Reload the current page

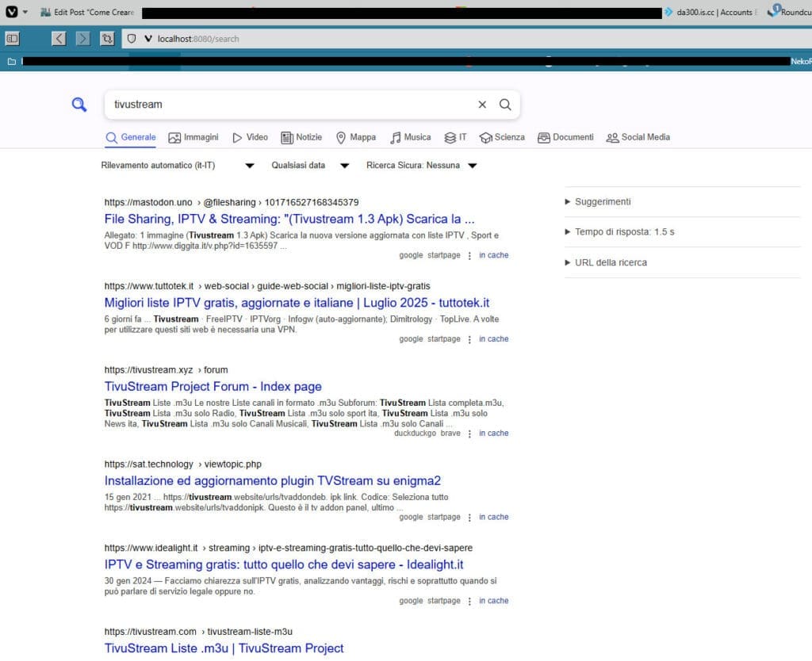pos(107,38)
